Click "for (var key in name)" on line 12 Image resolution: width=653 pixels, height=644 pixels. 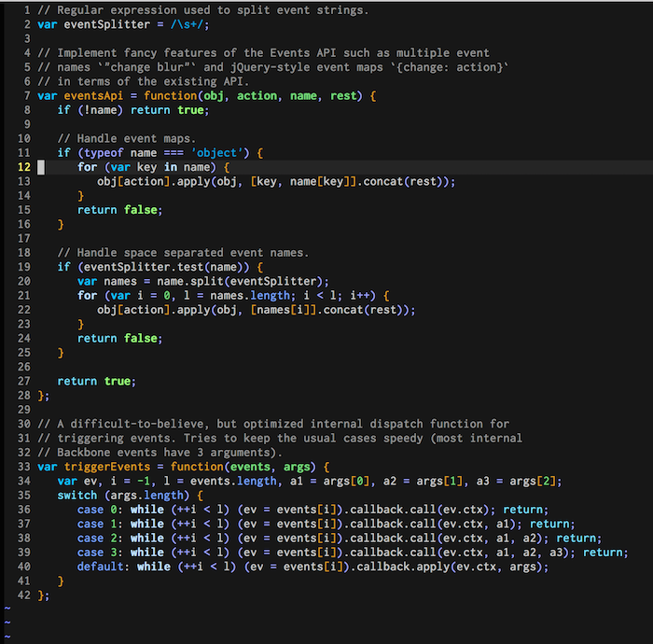pos(147,167)
